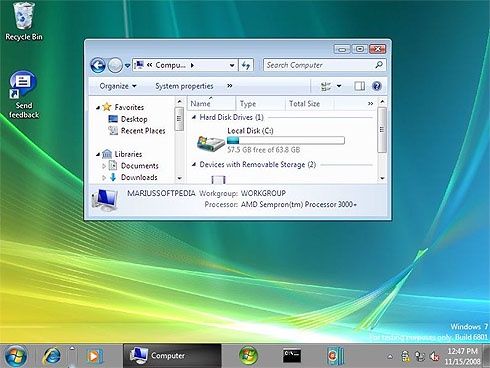
Task: Sort by the Total Size column header
Action: tap(309, 104)
